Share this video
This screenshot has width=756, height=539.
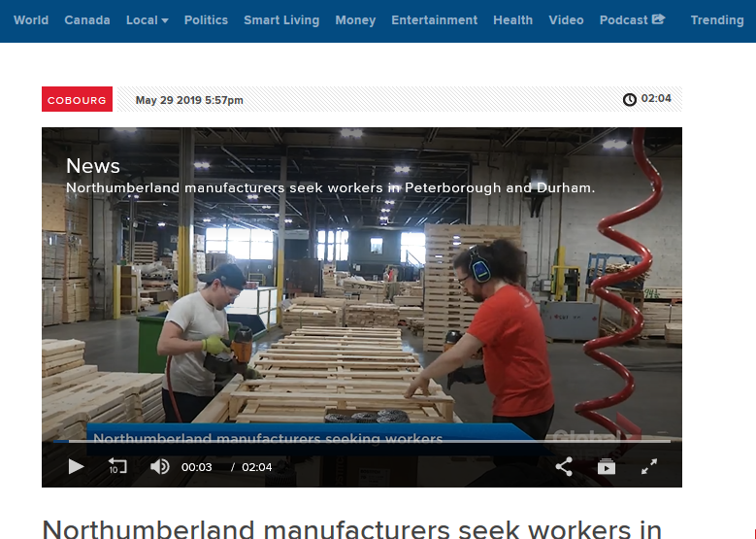point(564,466)
